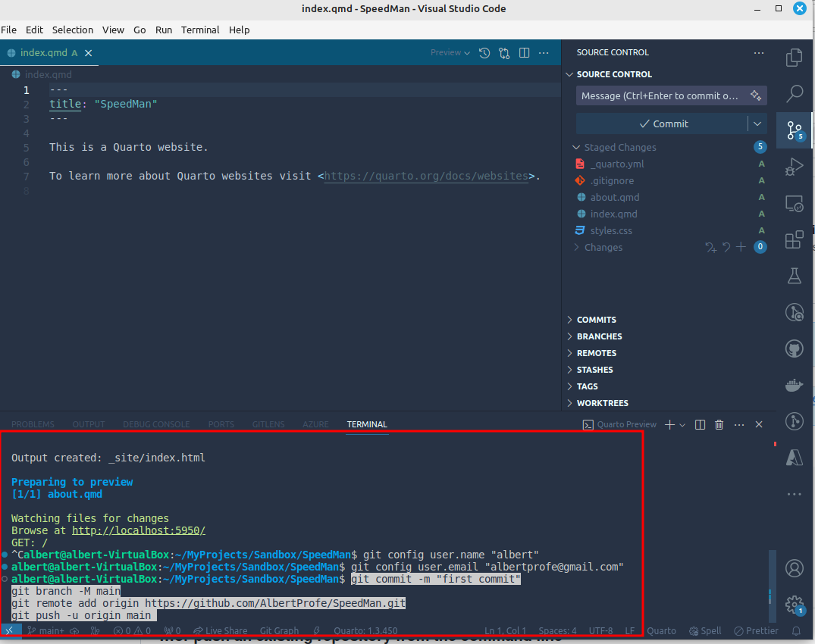Select the main+ branch in status bar
Screen dimensions: 815x644
(46, 631)
